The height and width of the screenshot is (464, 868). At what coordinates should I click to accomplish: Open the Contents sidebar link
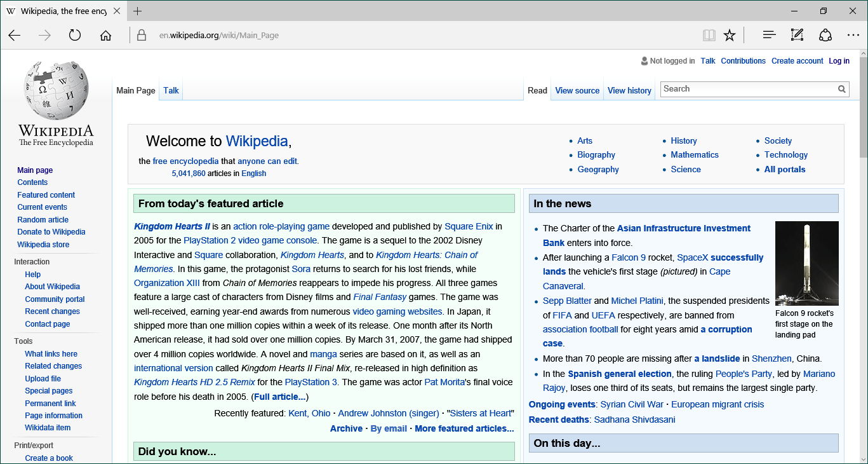[32, 182]
